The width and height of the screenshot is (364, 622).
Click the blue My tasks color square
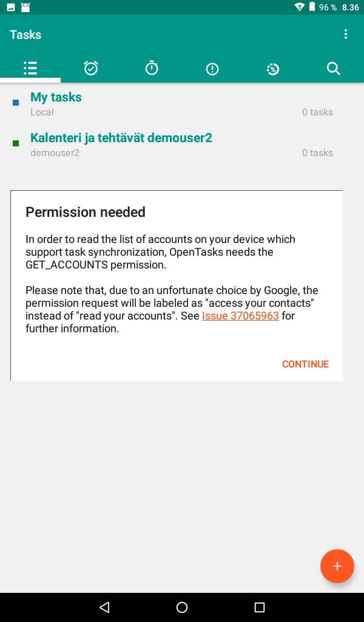[16, 103]
